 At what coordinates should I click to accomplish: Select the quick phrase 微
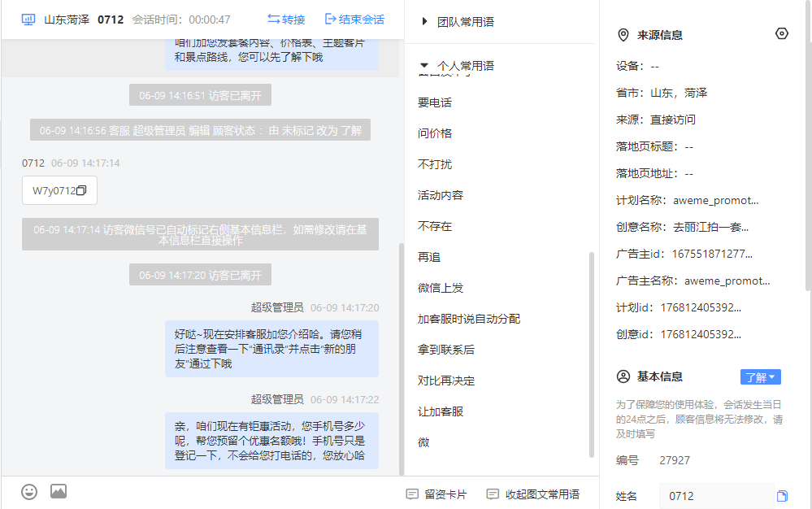[423, 442]
